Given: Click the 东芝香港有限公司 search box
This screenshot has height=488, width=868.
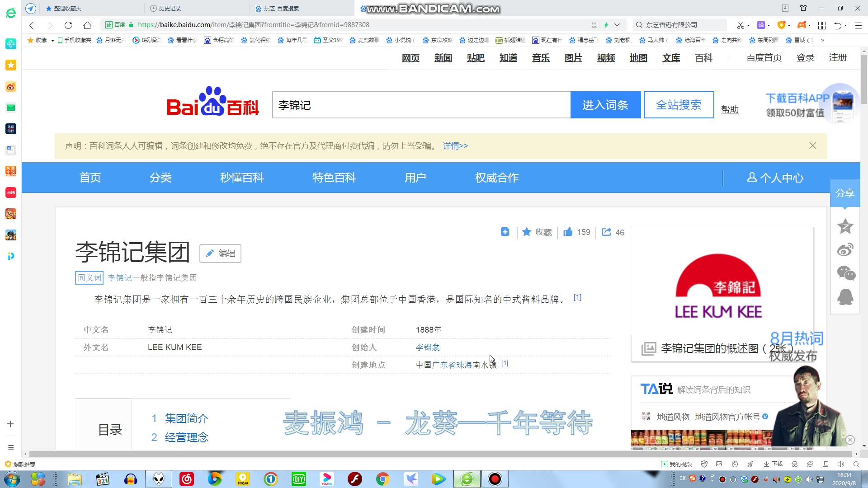Looking at the screenshot, I should (680, 25).
